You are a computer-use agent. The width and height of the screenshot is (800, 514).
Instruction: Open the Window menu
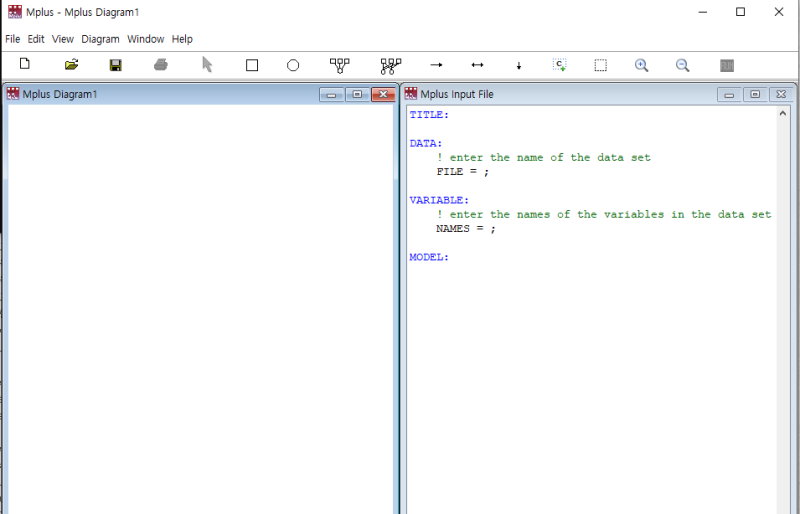click(x=146, y=39)
